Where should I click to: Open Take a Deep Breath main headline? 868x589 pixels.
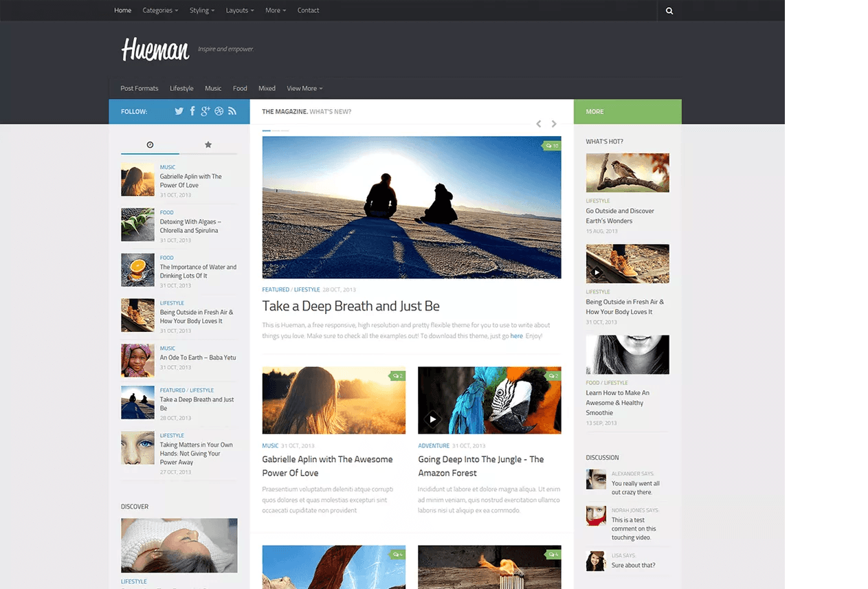tap(350, 306)
